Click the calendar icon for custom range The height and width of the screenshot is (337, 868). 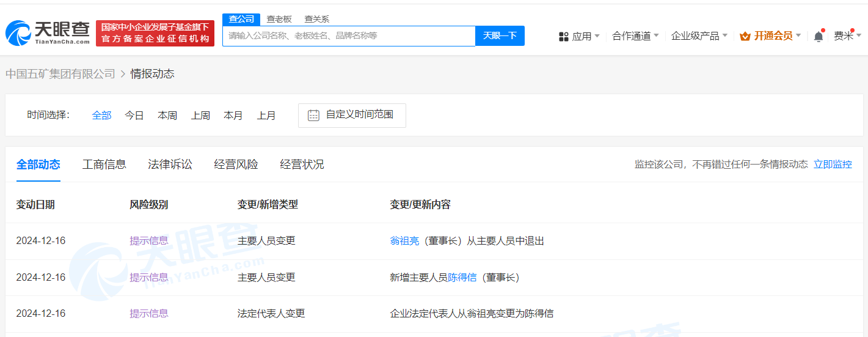pos(313,115)
